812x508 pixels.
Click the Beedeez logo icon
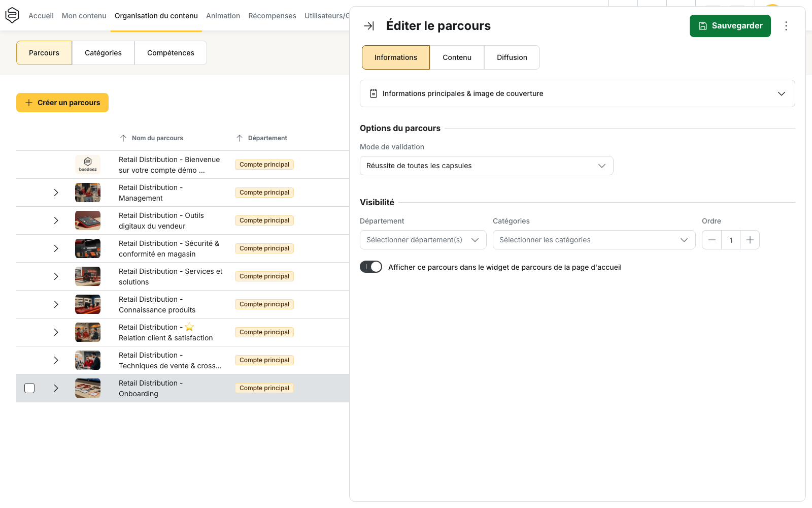click(x=12, y=15)
